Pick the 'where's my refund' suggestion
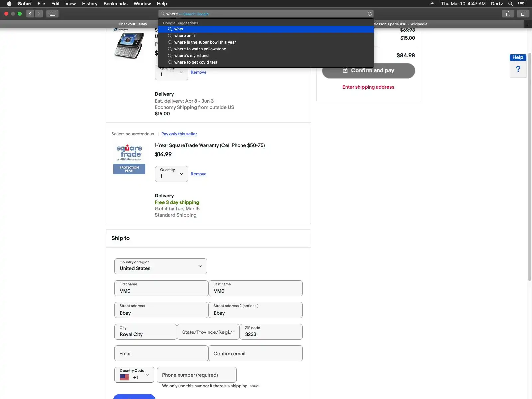 (266, 56)
